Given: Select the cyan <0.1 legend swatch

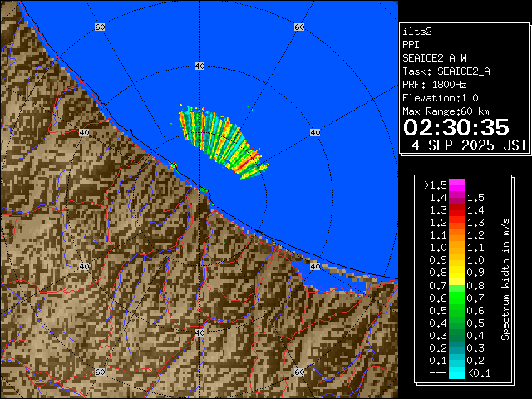Looking at the screenshot, I should click(456, 373).
